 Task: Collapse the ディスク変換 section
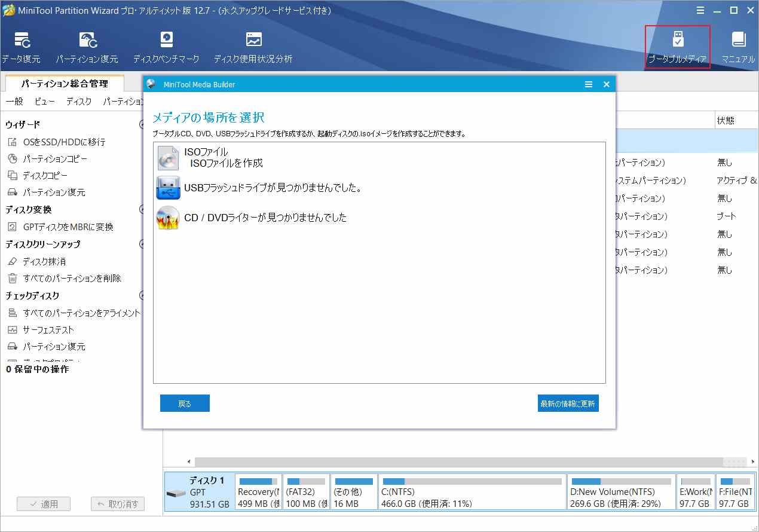(x=142, y=210)
